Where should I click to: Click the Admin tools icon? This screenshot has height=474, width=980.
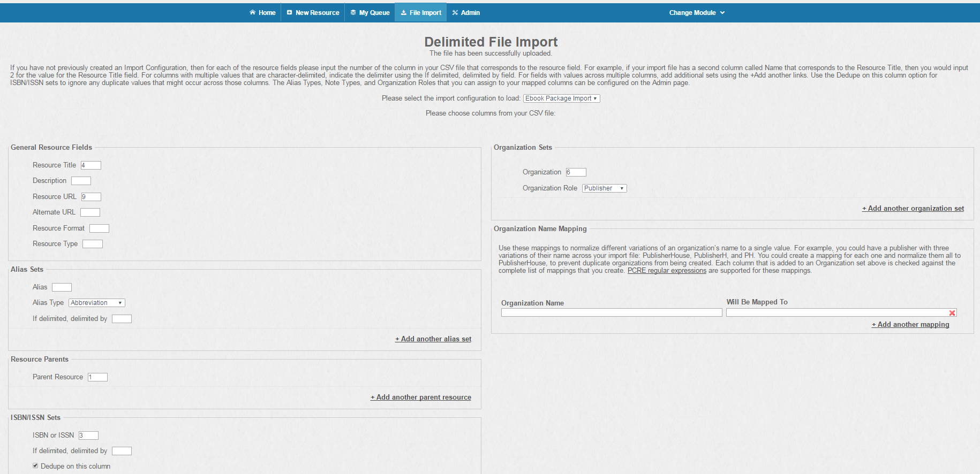455,12
